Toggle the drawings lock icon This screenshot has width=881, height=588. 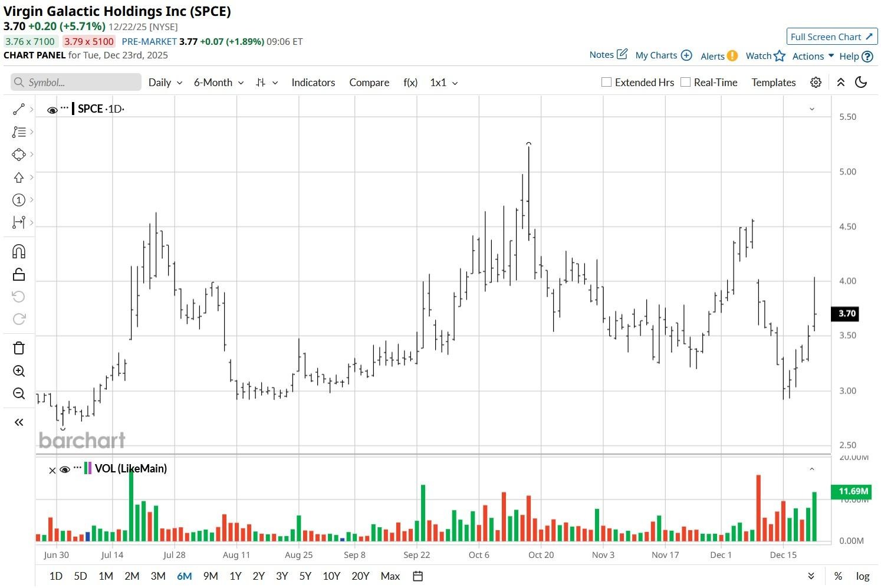coord(18,274)
